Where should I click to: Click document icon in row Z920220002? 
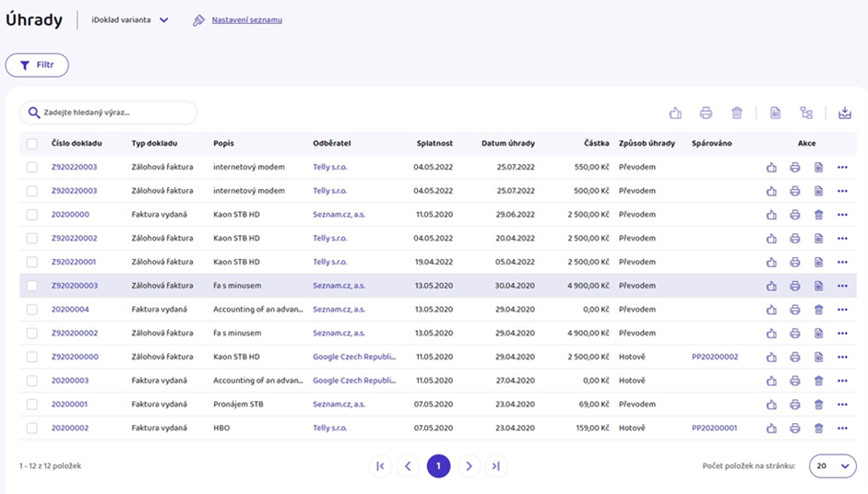[x=819, y=239]
